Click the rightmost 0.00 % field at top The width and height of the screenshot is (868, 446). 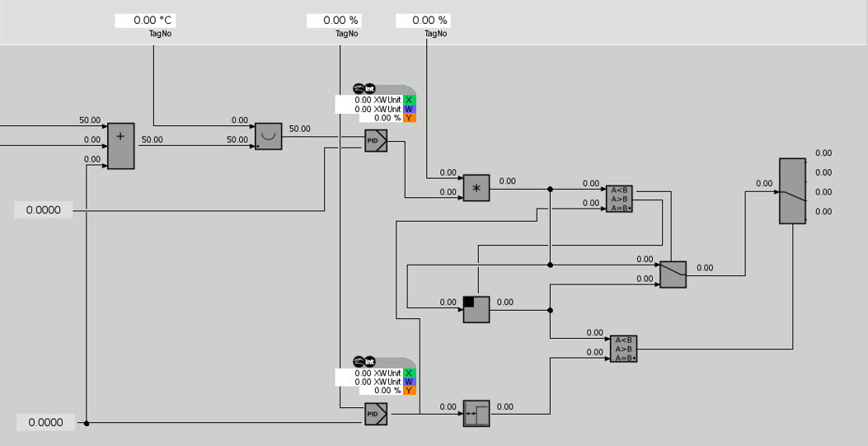coord(423,21)
